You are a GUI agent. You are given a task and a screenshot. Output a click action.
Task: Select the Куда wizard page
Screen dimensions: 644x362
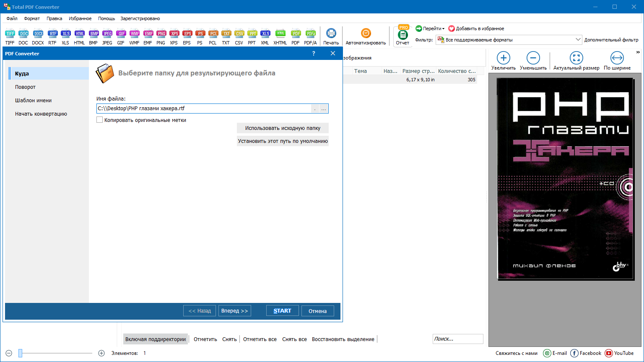click(49, 73)
